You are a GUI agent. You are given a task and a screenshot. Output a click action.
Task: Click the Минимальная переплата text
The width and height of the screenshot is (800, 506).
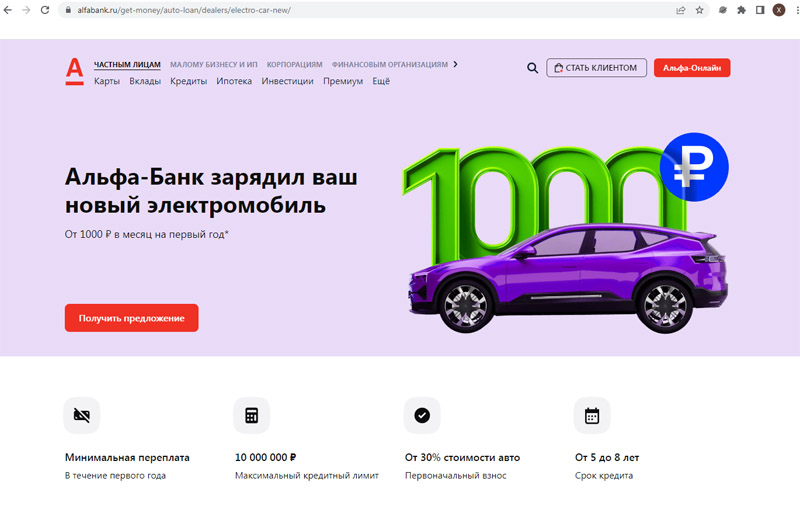(127, 458)
